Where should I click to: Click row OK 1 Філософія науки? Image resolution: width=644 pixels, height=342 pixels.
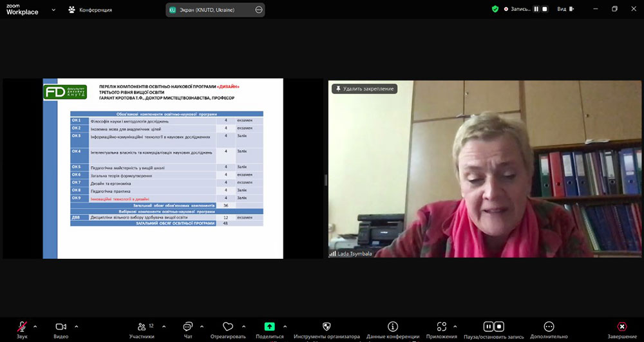click(167, 120)
